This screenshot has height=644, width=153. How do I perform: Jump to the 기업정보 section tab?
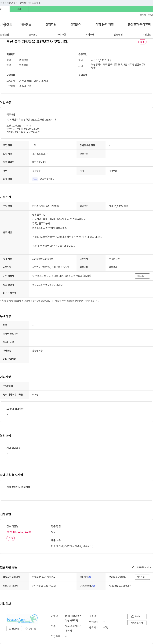pos(147,35)
